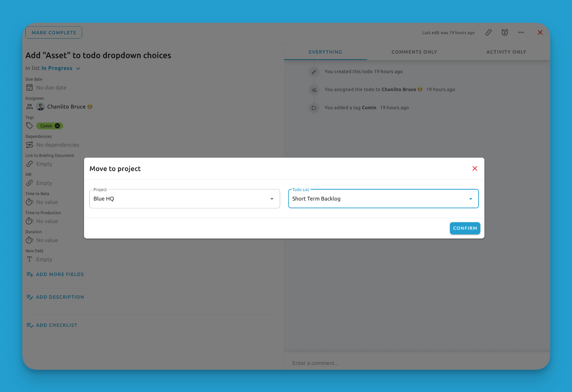Click the due date calendar icon

tap(29, 88)
